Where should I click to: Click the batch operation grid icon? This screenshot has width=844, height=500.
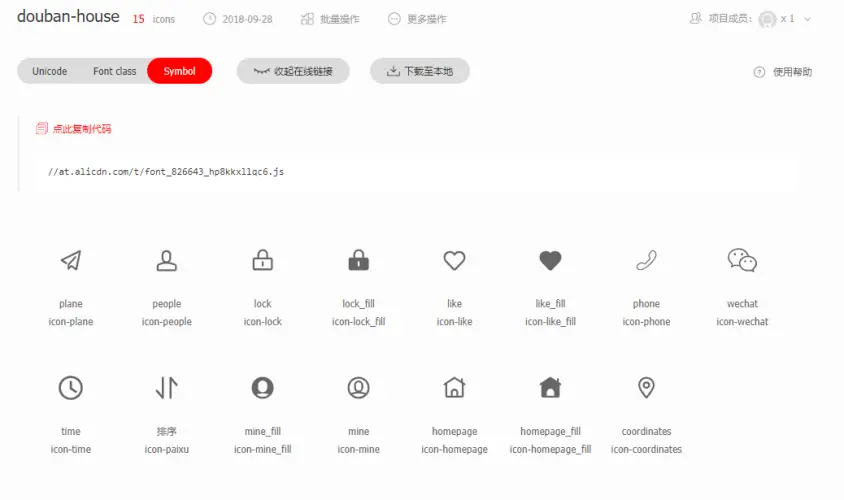[307, 19]
